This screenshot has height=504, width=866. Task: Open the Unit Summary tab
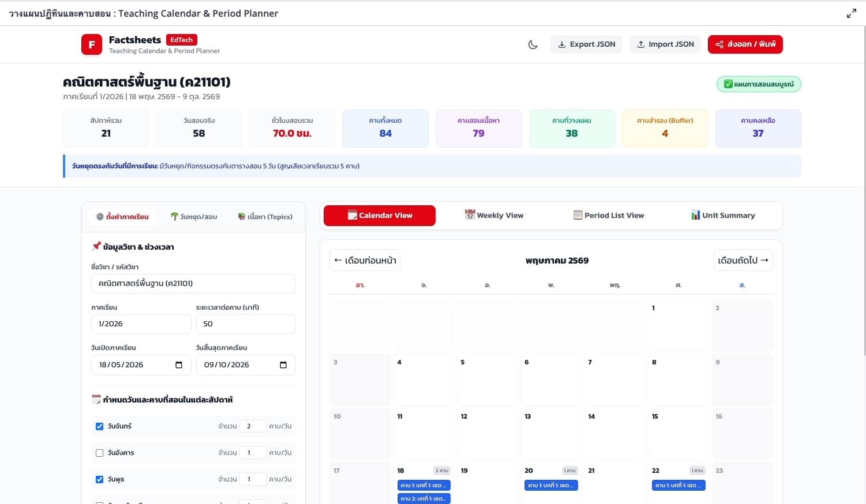point(723,216)
